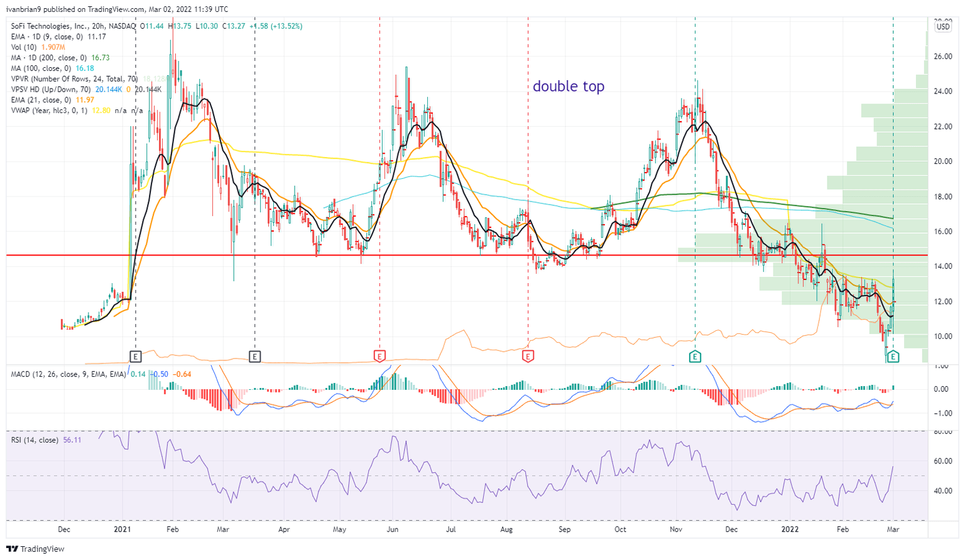This screenshot has height=560, width=965.
Task: Click the 16.00 price axis label
Action: point(942,232)
